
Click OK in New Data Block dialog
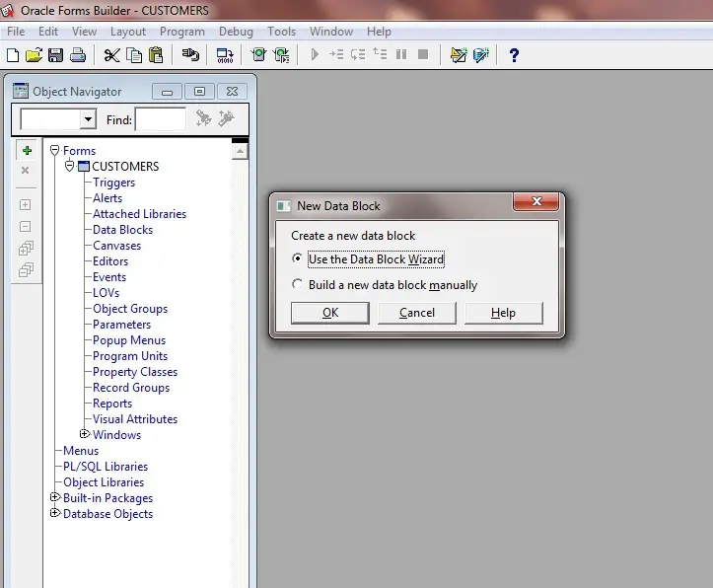click(x=330, y=313)
